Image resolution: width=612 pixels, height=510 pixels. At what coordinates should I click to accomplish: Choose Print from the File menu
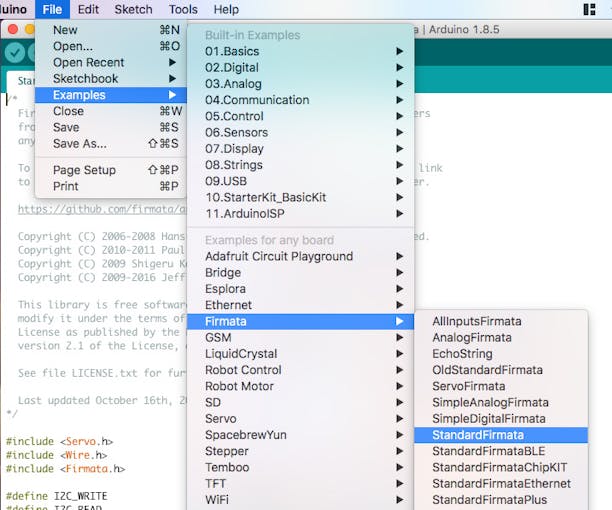click(111, 186)
